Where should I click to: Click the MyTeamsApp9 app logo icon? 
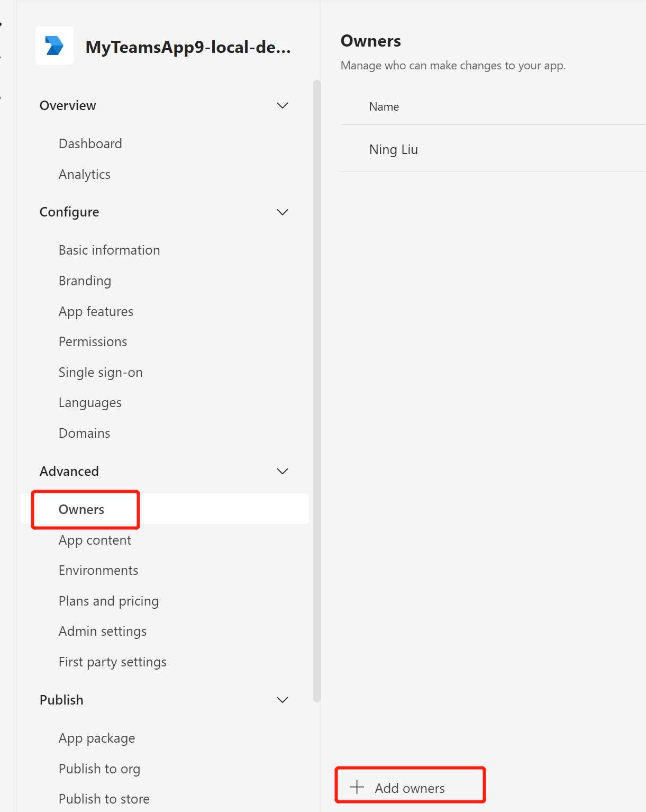[54, 46]
